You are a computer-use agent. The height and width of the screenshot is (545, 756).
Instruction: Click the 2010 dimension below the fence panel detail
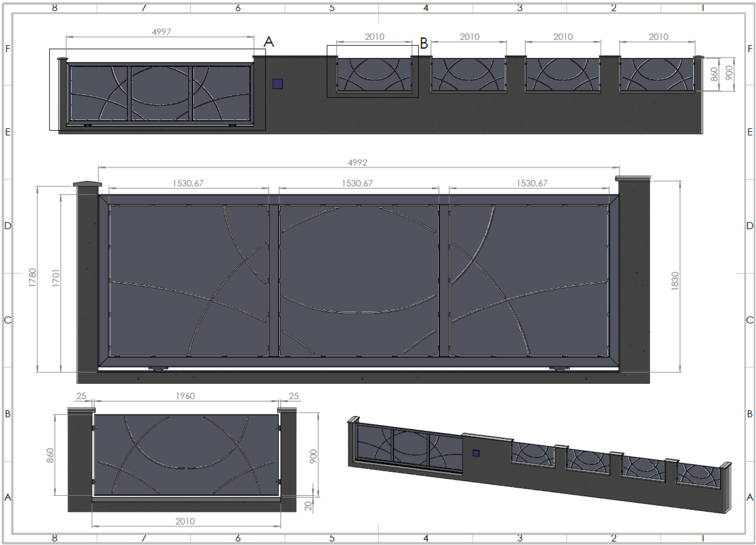(185, 521)
